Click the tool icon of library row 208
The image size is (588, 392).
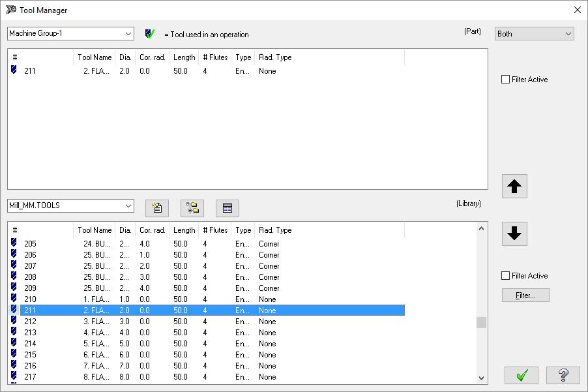click(x=14, y=276)
